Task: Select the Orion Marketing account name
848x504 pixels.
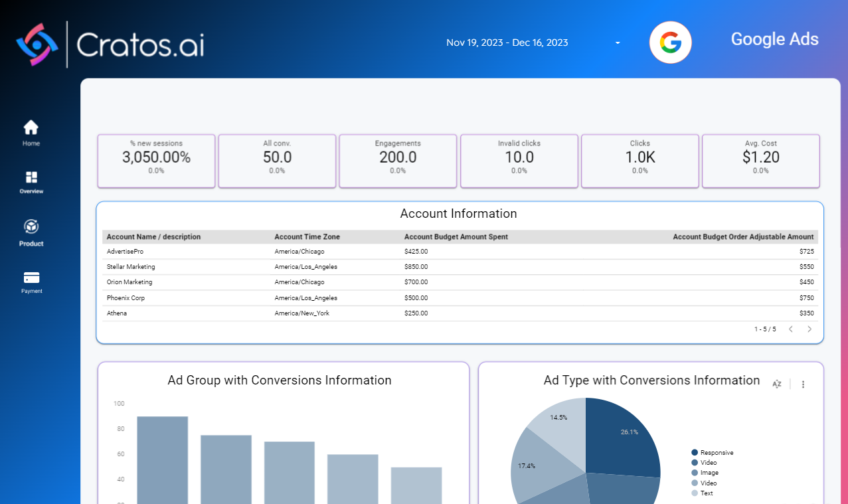Action: point(129,282)
